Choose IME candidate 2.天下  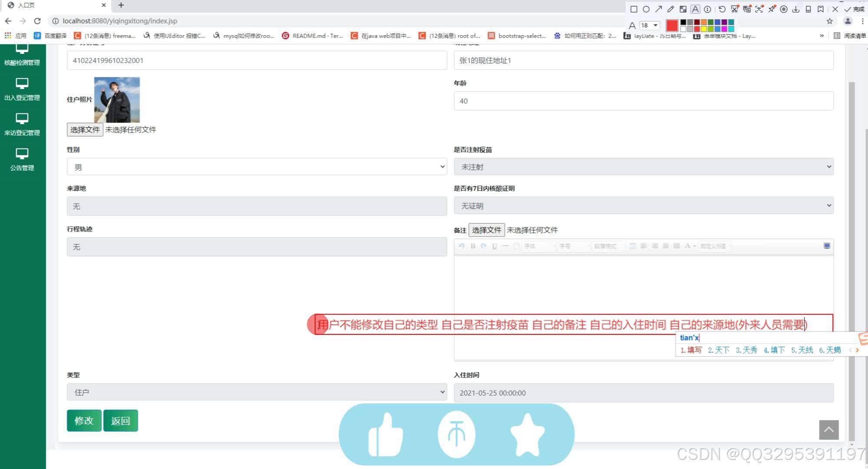[x=719, y=350]
